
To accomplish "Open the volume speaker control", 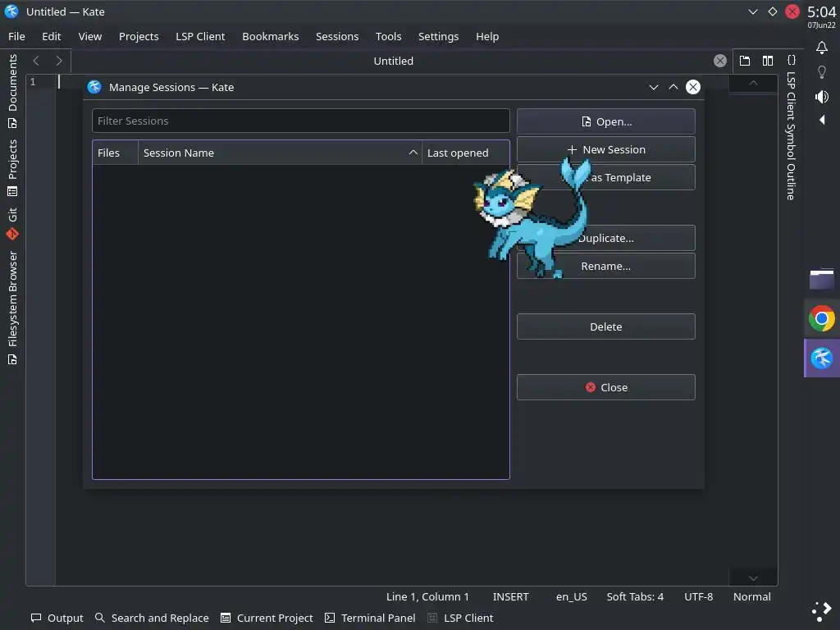I will (822, 97).
